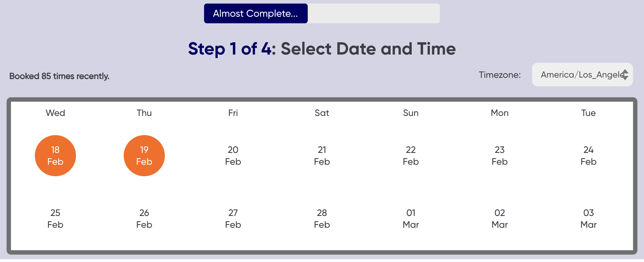Click the Almost Complete progress label
644x262 pixels.
(x=255, y=13)
